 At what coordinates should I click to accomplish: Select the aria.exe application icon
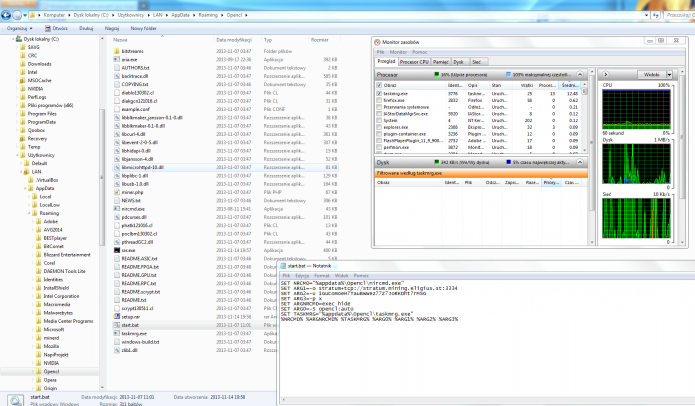117,59
